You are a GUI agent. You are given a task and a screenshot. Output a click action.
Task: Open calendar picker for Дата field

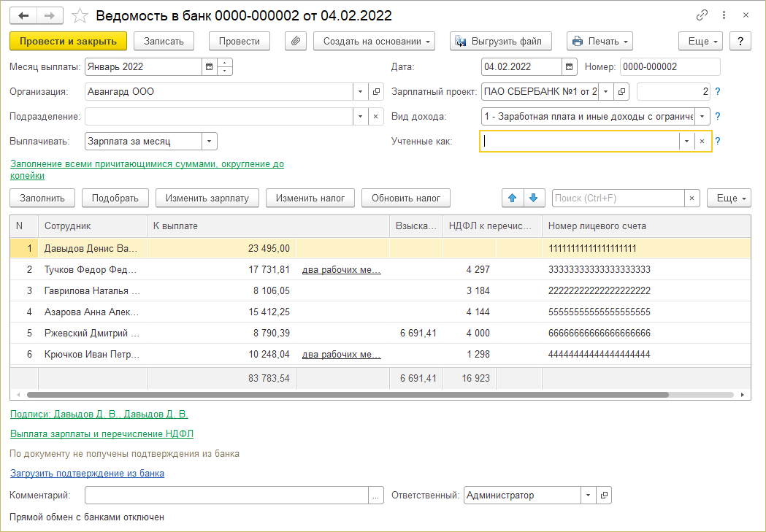pos(569,67)
